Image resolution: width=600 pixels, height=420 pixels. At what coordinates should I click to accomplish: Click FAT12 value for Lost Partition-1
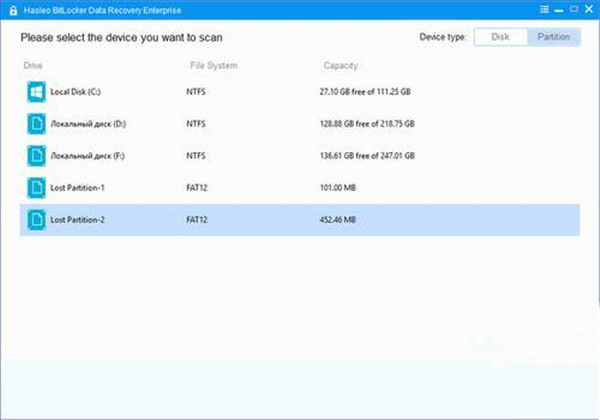pyautogui.click(x=197, y=188)
